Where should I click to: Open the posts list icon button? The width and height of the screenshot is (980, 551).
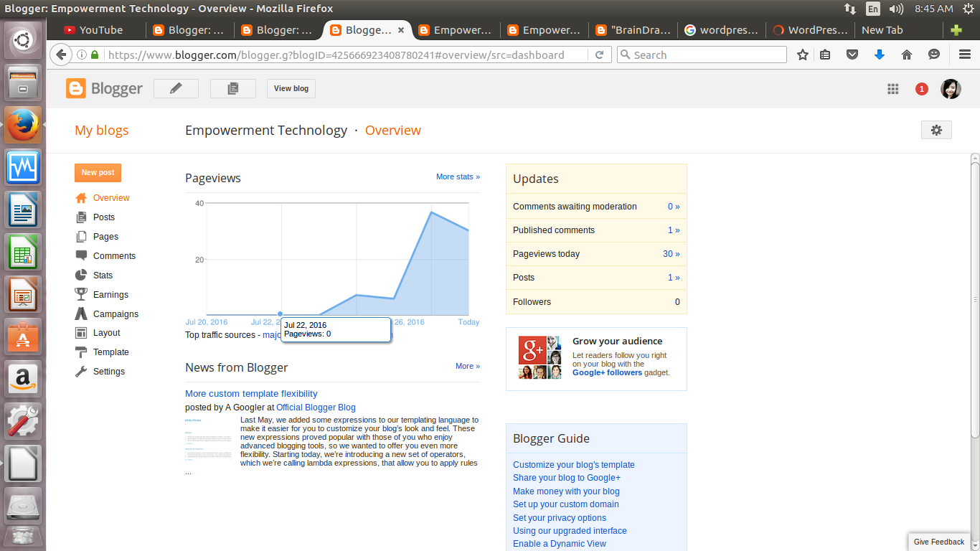pyautogui.click(x=232, y=88)
